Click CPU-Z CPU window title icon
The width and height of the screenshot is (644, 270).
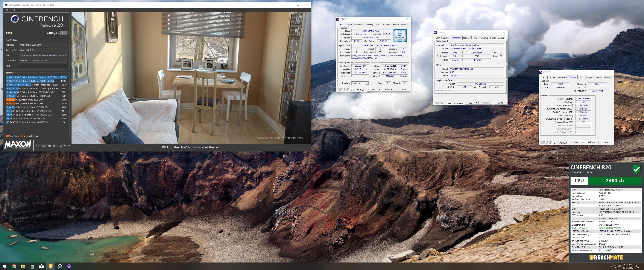[338, 19]
